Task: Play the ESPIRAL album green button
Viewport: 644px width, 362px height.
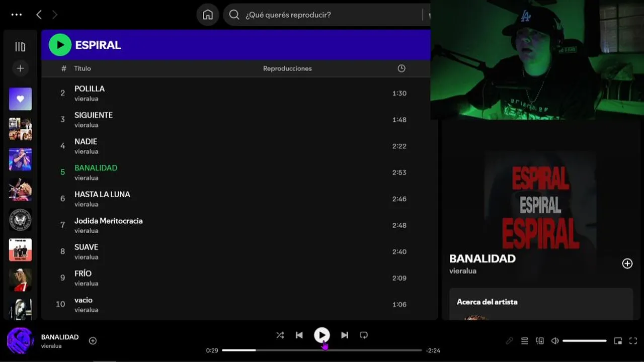Action: pos(60,45)
